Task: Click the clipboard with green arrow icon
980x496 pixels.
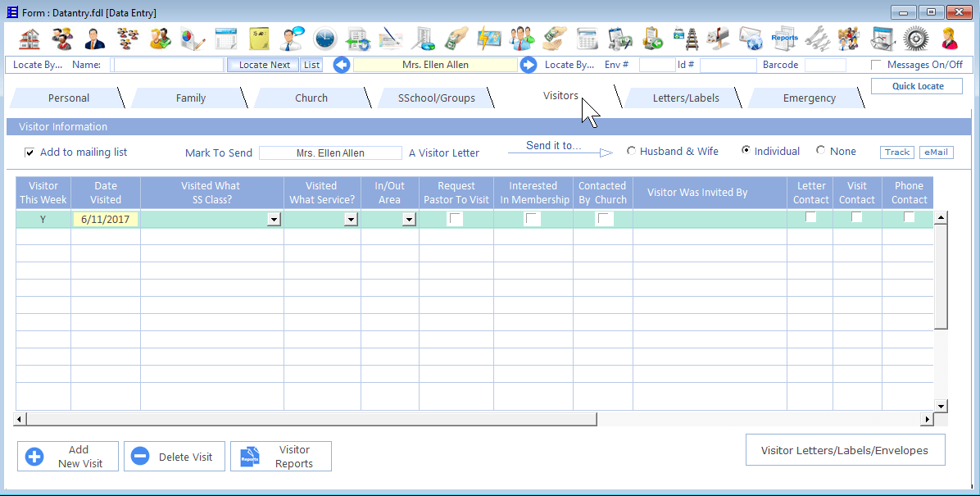Action: tap(652, 39)
